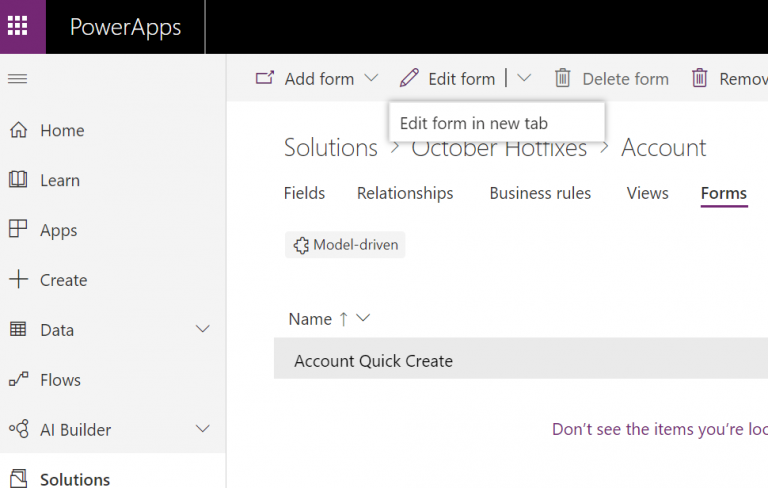Go to October Hotfixes breadcrumb
768x488 pixels.
pyautogui.click(x=499, y=147)
